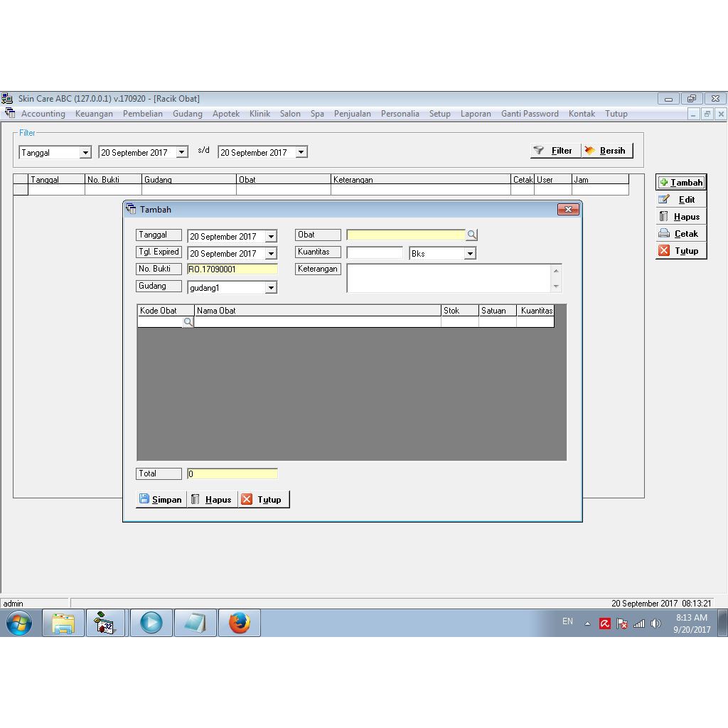
Task: Open the Tanggal filter type dropdown
Action: pyautogui.click(x=86, y=152)
